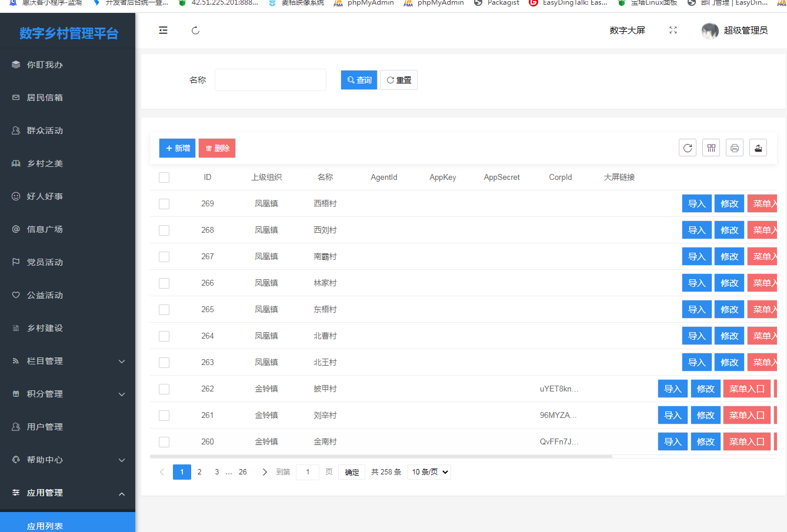Click the flag icon beside 党员活动

click(16, 262)
